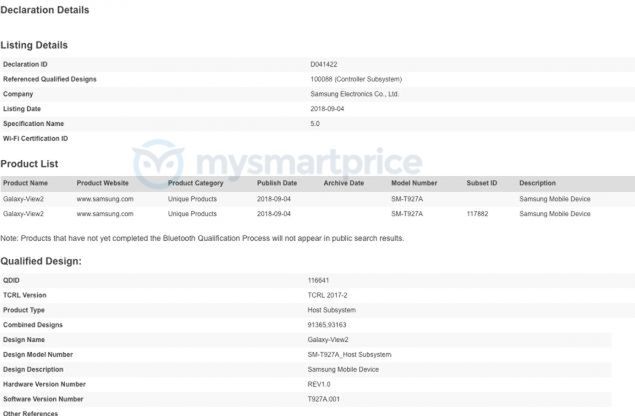
Task: Select the QDID value 116641
Action: pyautogui.click(x=318, y=280)
